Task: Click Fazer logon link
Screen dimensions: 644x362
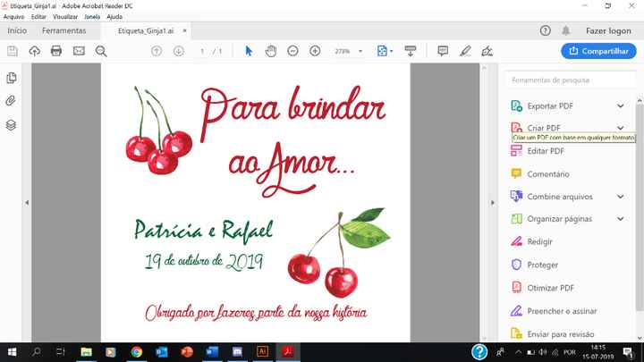Action: coord(608,30)
